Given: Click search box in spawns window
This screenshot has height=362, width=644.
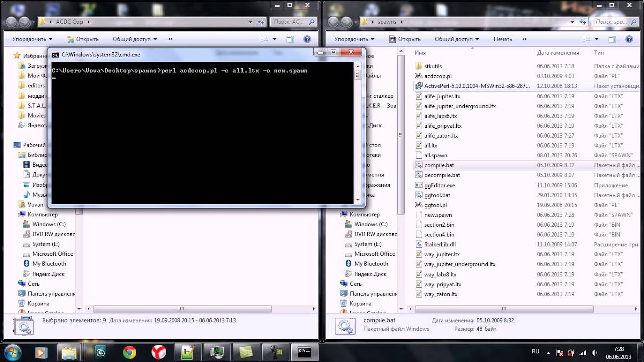Looking at the screenshot, I should point(616,22).
